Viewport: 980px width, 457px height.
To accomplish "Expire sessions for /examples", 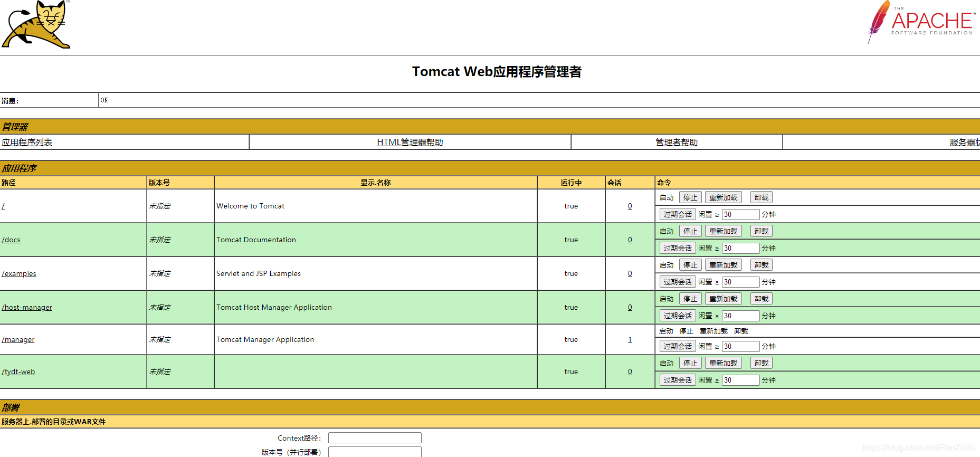I will click(x=678, y=282).
